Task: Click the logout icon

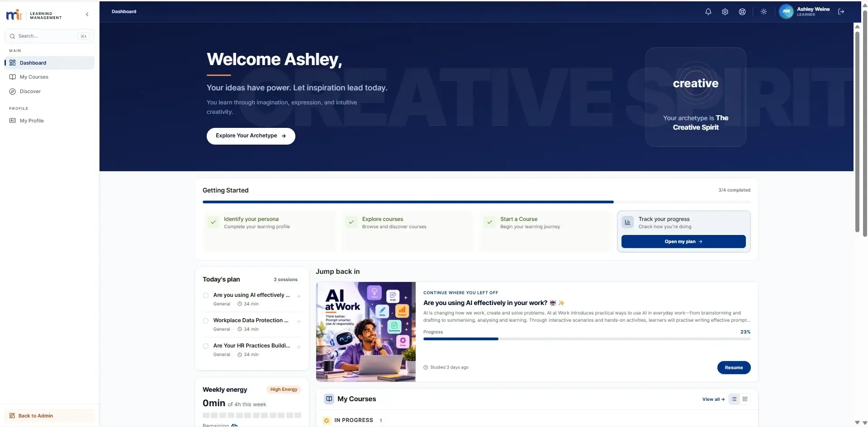Action: coord(841,12)
